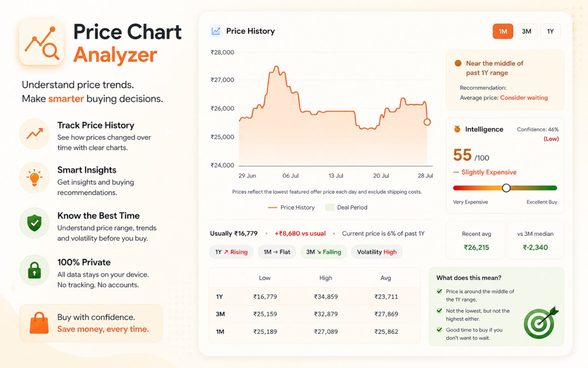
Task: Click the Smart Insights lightbulb icon
Action: coord(34,178)
